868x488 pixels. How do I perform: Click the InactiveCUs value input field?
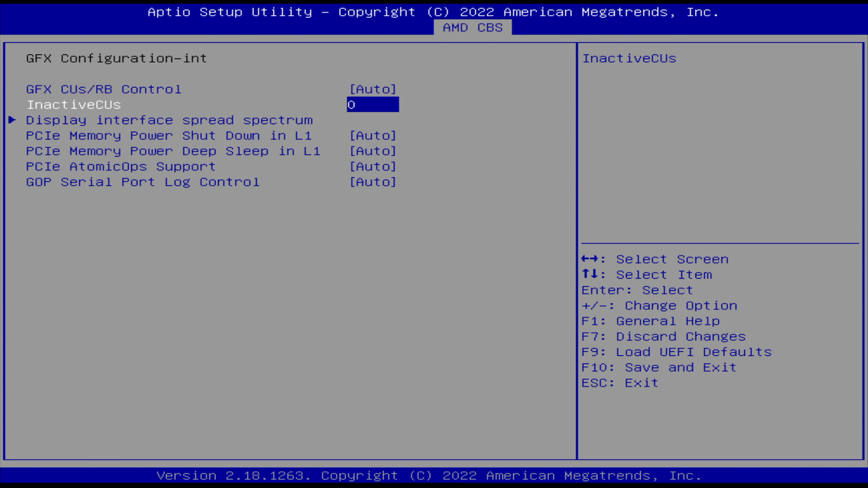(373, 104)
